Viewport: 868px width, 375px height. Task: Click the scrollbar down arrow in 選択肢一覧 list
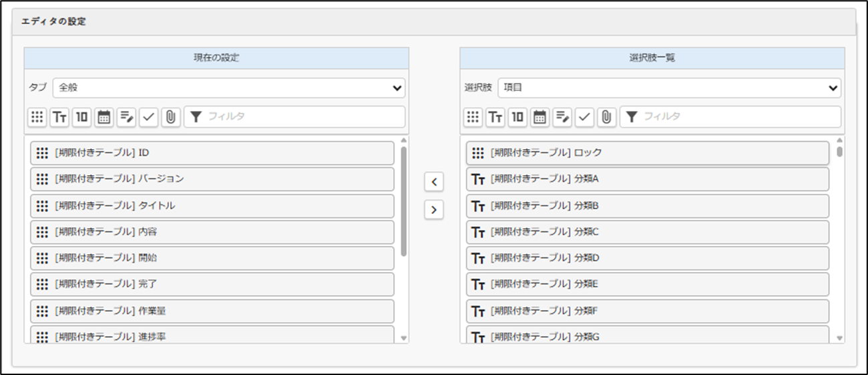pos(839,338)
